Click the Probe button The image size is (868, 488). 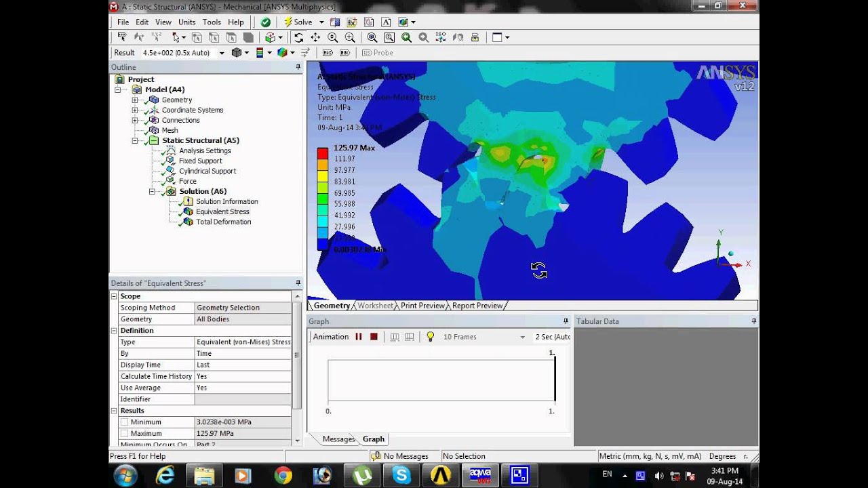[x=378, y=52]
